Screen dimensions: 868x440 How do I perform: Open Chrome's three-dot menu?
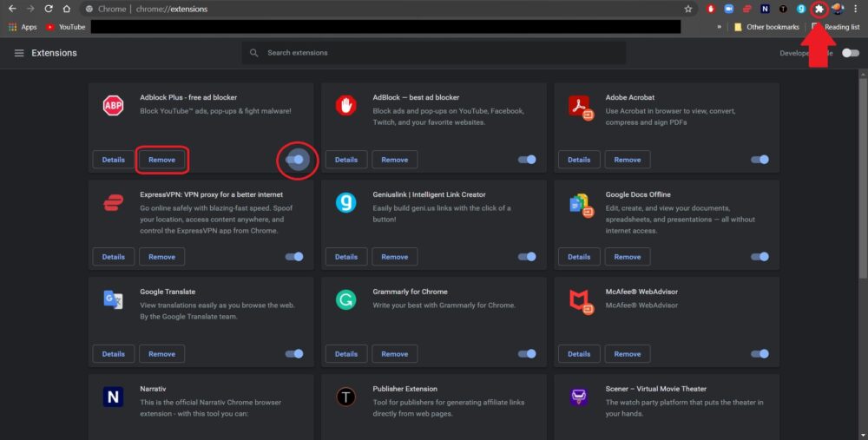[x=855, y=9]
